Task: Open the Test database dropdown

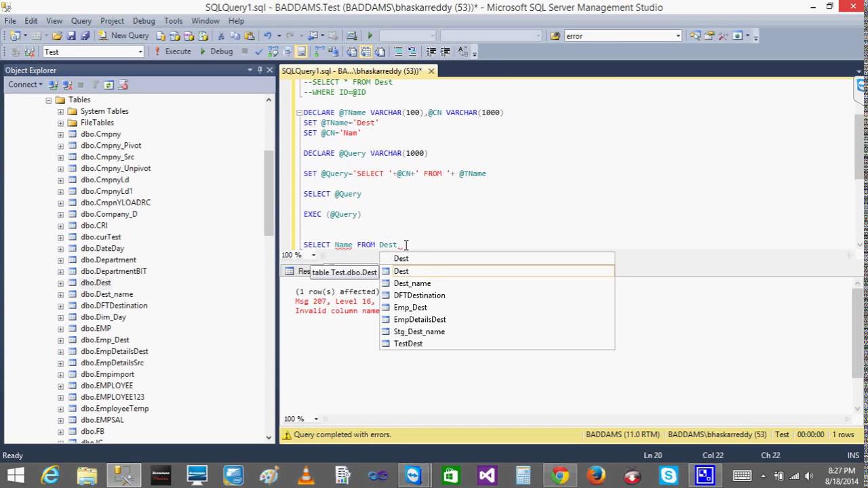Action: (140, 52)
